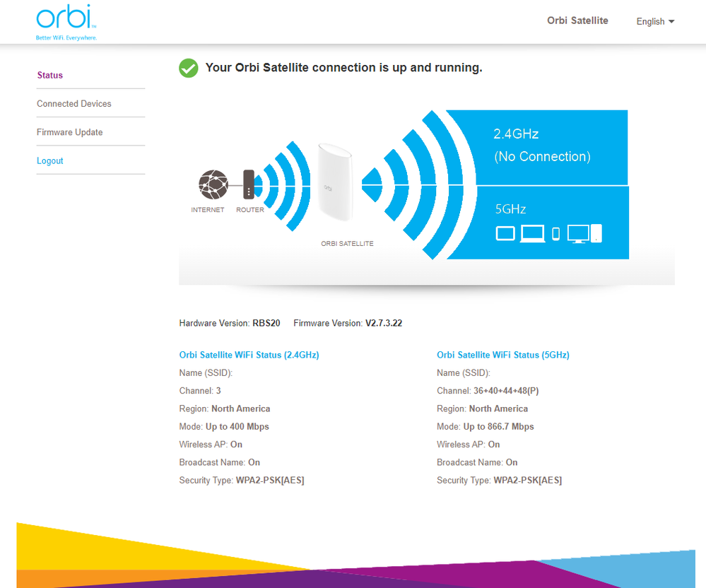Click the 5GHz 'Name (SSID):' label

click(464, 372)
